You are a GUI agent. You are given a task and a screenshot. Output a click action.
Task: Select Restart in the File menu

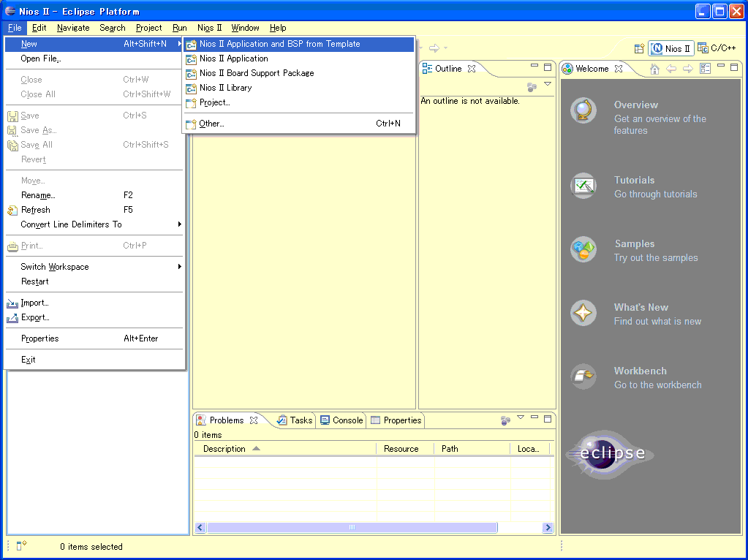click(94, 281)
